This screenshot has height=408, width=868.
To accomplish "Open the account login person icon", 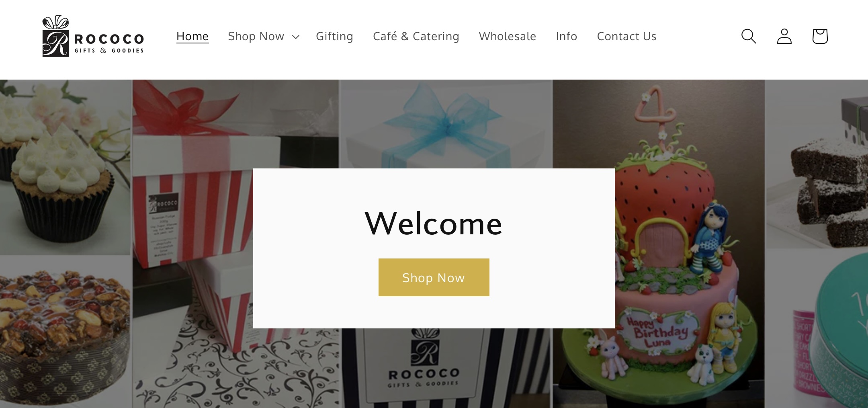I will point(784,36).
